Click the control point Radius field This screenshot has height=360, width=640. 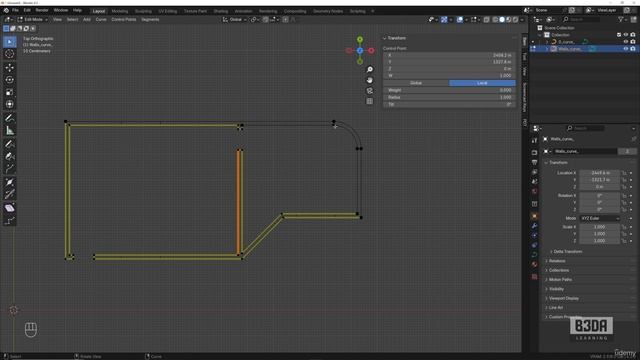(449, 98)
